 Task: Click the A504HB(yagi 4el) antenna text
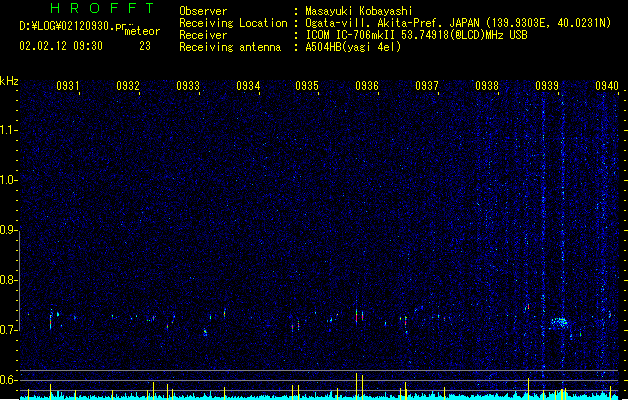click(353, 47)
